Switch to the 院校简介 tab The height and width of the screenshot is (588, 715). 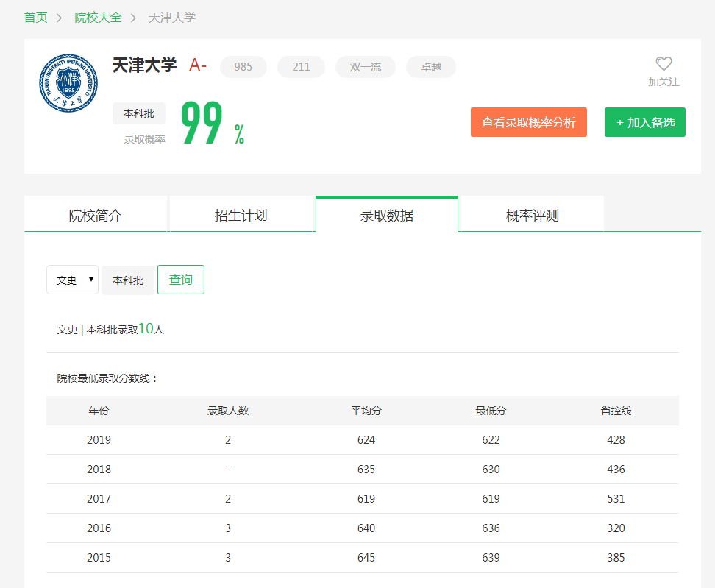[x=96, y=215]
